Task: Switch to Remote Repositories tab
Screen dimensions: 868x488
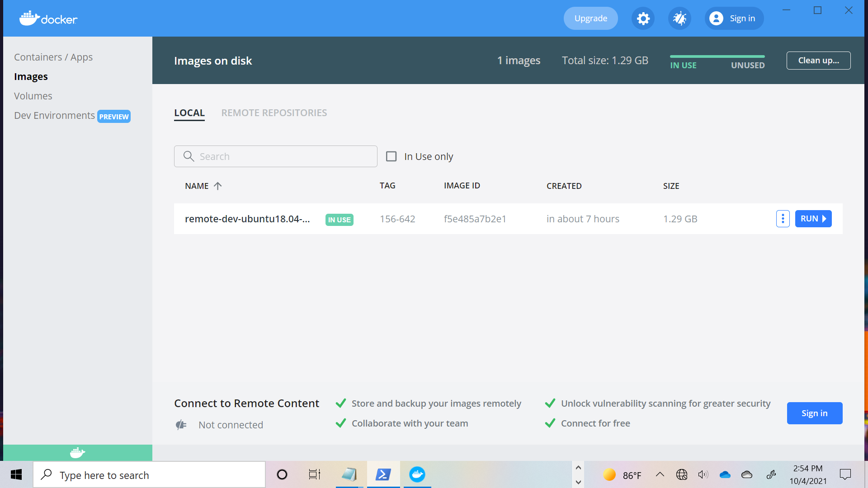Action: tap(274, 113)
